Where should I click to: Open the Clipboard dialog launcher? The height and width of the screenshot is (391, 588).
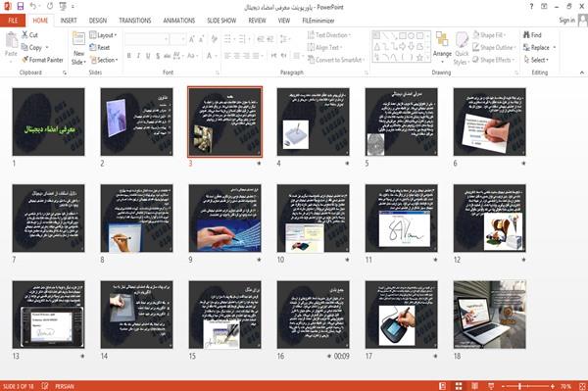click(x=65, y=73)
